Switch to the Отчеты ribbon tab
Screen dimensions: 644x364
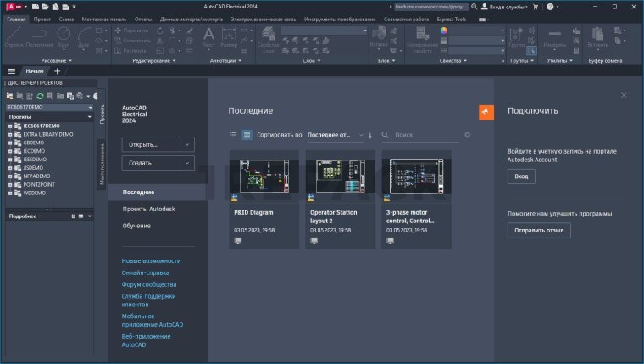coord(143,18)
